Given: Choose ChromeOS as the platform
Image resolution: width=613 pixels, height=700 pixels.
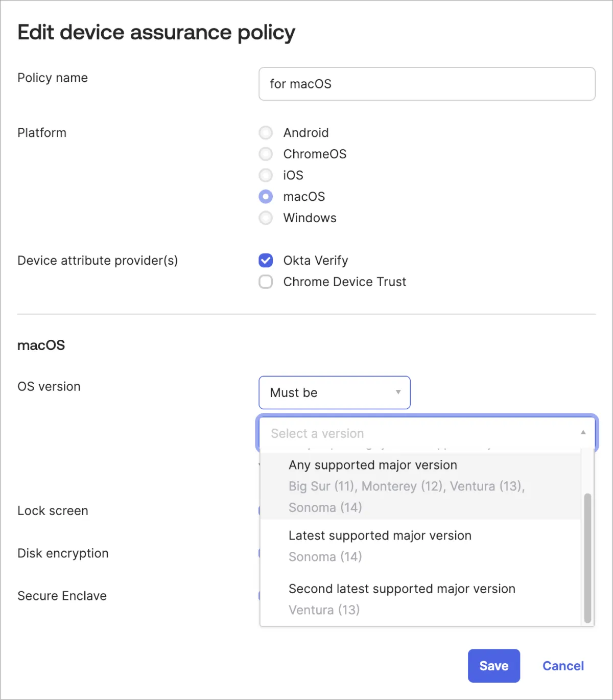Looking at the screenshot, I should click(266, 154).
